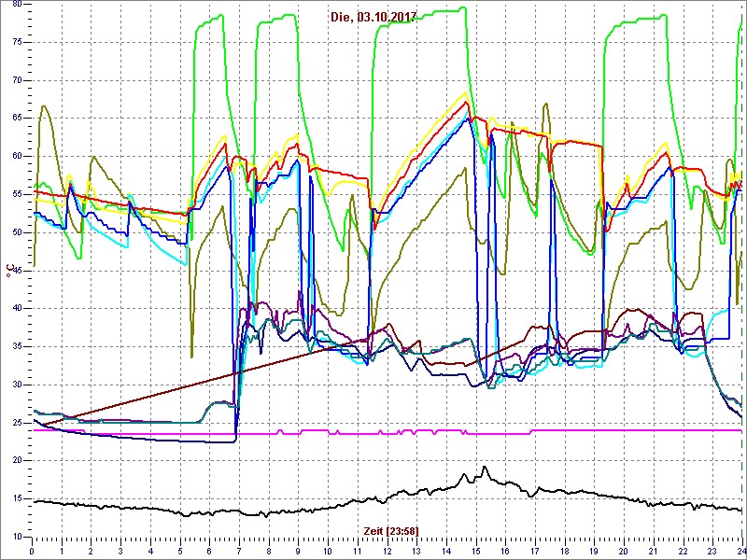Select the '50' value on the temperature axis
This screenshot has width=747, height=560.
17,232
